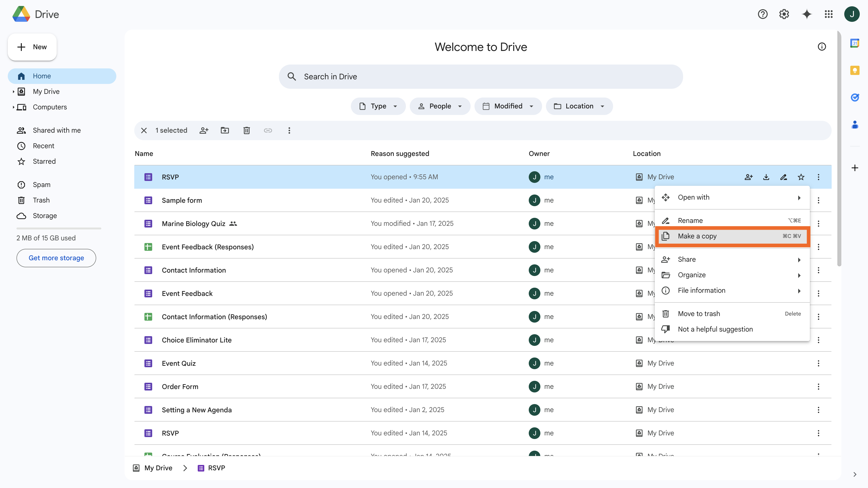This screenshot has height=488, width=868.
Task: Open Google Keep side panel icon
Action: coord(855,70)
